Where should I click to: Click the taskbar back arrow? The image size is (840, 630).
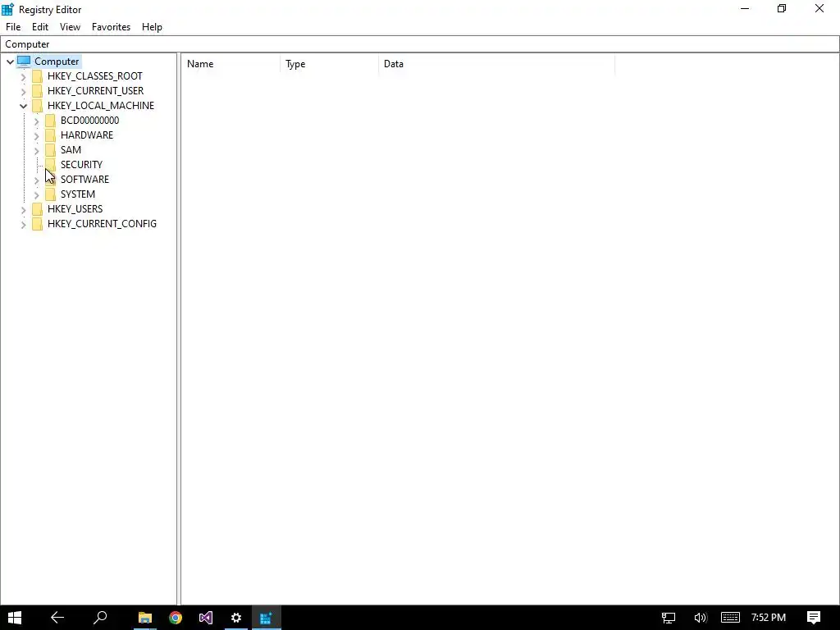[57, 618]
